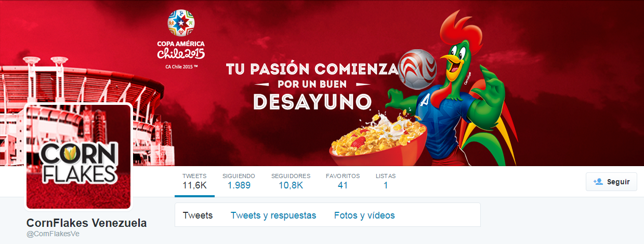644x244 pixels.
Task: Click the DESAYUNO slogan text in banner
Action: pyautogui.click(x=312, y=102)
